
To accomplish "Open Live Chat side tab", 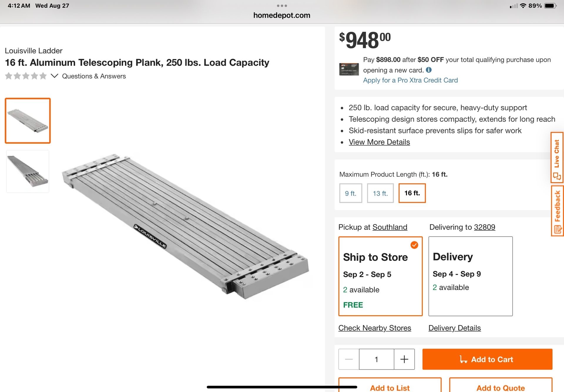I will [557, 158].
